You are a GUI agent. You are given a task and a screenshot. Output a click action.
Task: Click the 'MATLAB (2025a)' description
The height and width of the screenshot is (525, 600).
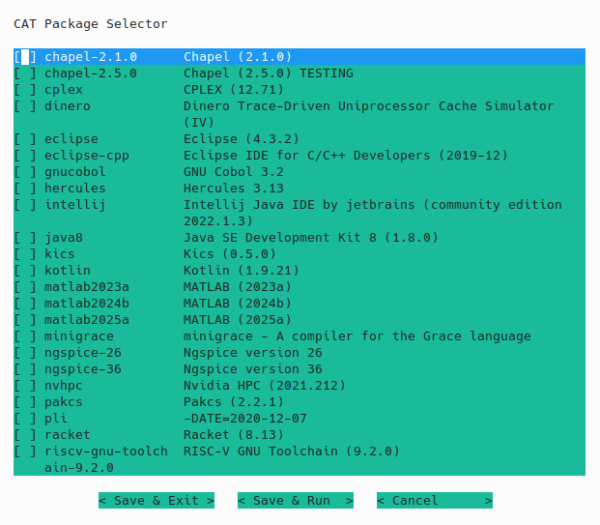point(237,320)
